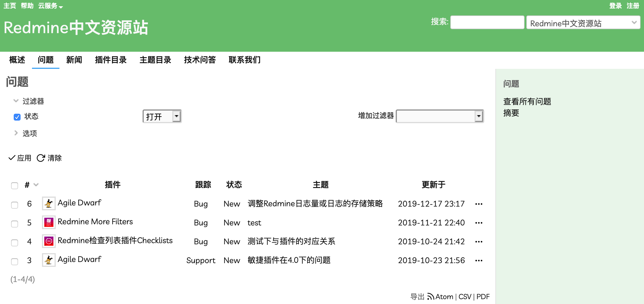Screen dimensions: 644x304
Task: Open the 打开 status dropdown
Action: click(162, 116)
